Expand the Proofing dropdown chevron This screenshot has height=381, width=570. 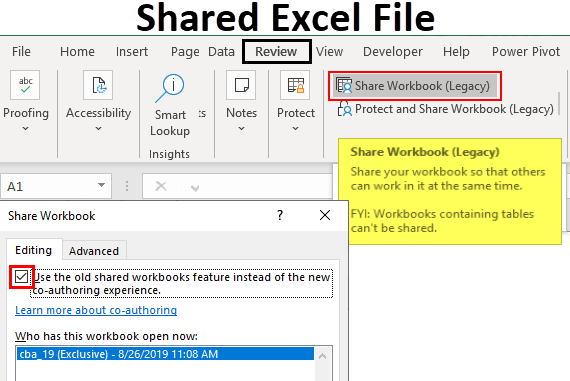25,128
